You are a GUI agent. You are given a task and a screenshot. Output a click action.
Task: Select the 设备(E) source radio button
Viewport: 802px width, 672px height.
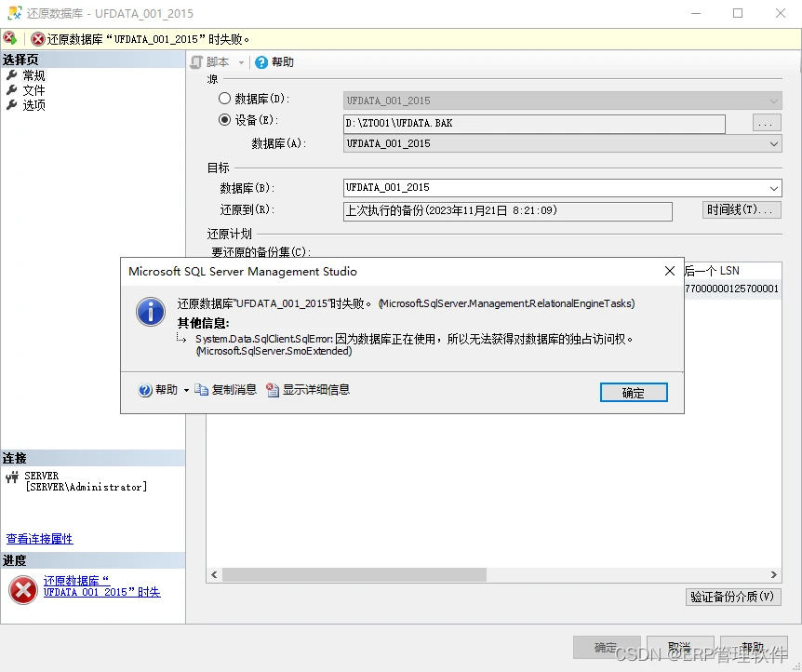(x=224, y=120)
